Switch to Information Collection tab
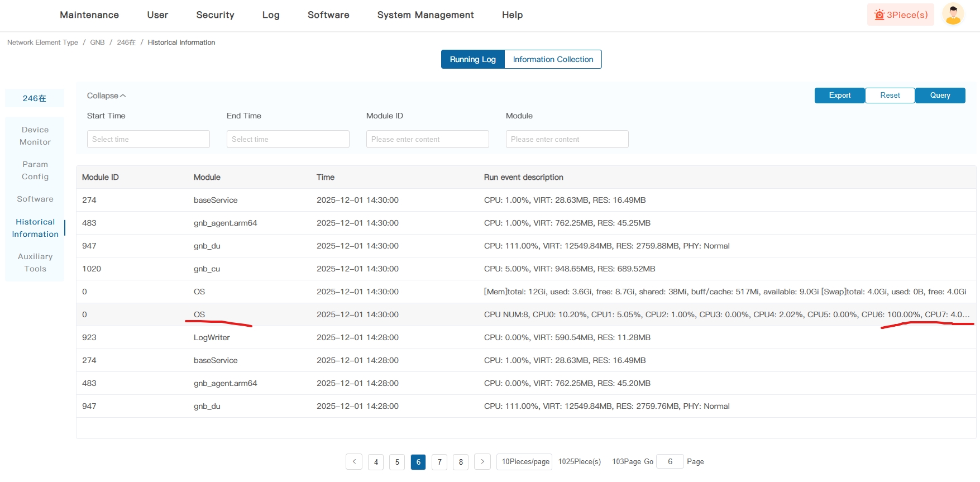Image resolution: width=980 pixels, height=482 pixels. tap(553, 60)
